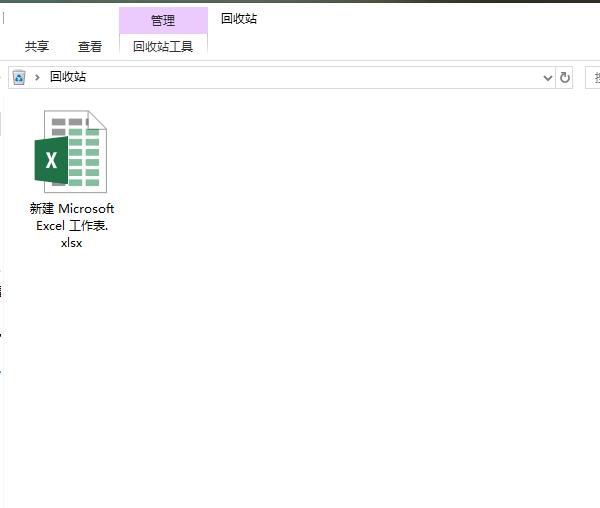Expand the breadcrumb chevron before 回收站

coord(37,78)
